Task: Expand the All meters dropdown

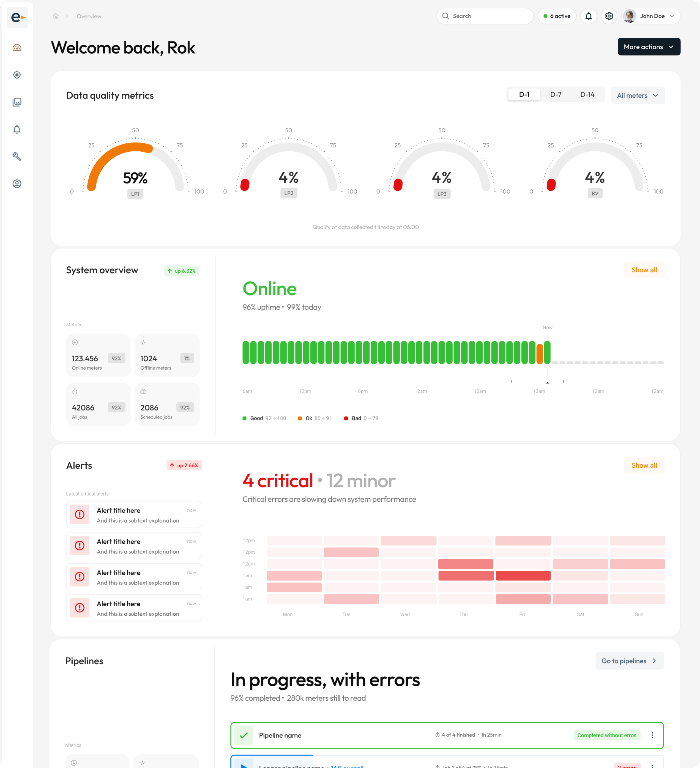Action: pos(638,95)
